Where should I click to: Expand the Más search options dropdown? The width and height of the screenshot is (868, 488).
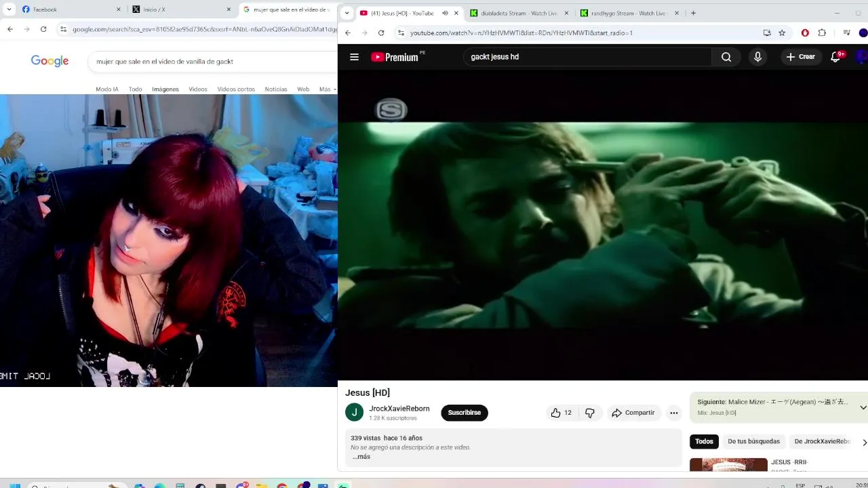click(x=328, y=89)
